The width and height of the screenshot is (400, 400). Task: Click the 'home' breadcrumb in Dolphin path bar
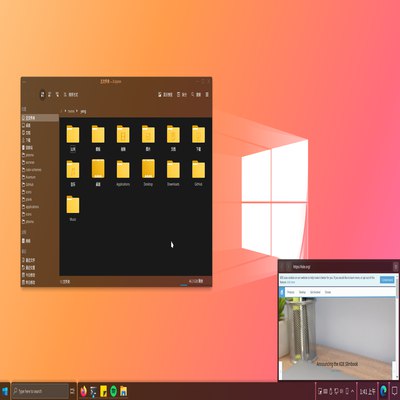(71, 111)
